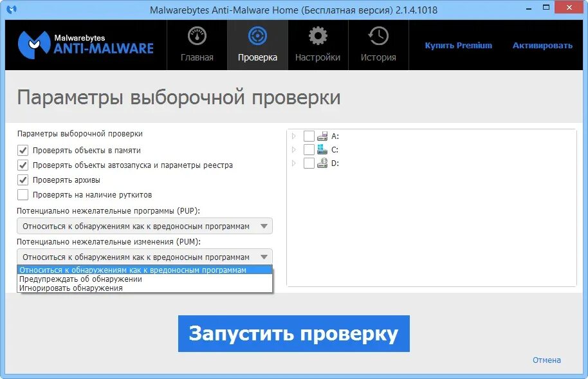Click the PUM dropdown arrow

pos(264,257)
